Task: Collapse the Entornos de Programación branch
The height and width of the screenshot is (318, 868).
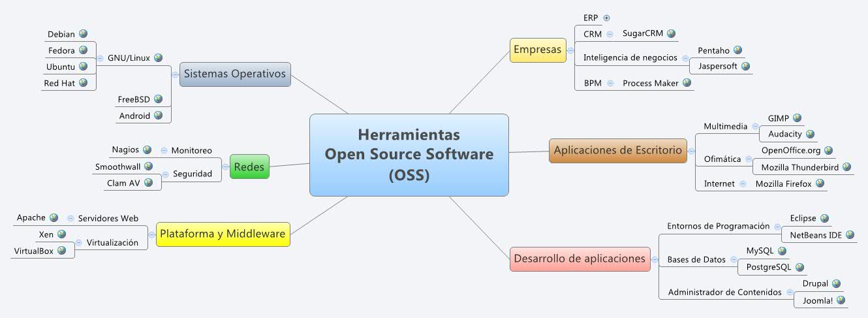Action: point(777,227)
